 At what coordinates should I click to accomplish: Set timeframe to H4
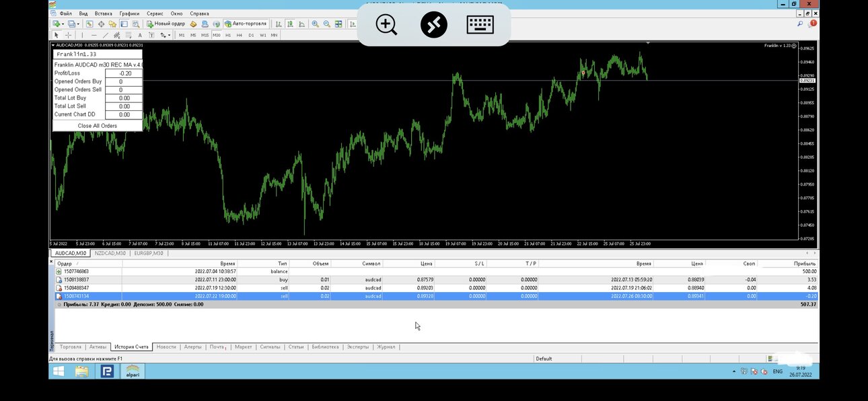coord(240,35)
